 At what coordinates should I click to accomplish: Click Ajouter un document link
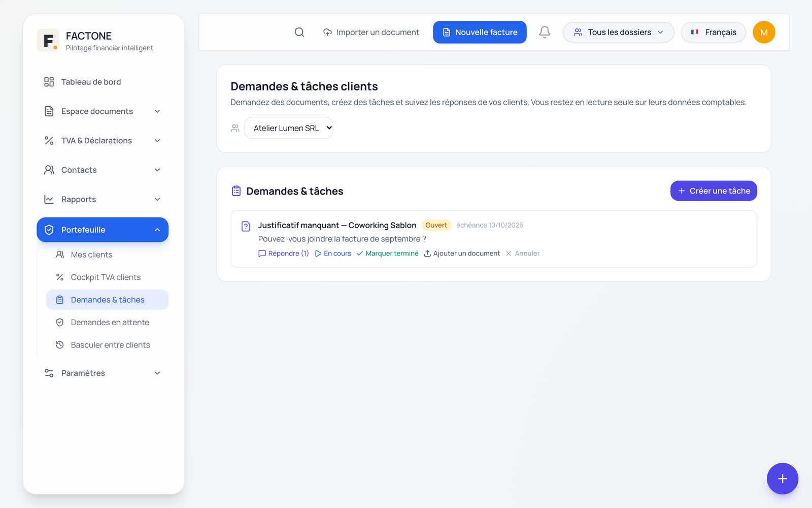pos(462,253)
